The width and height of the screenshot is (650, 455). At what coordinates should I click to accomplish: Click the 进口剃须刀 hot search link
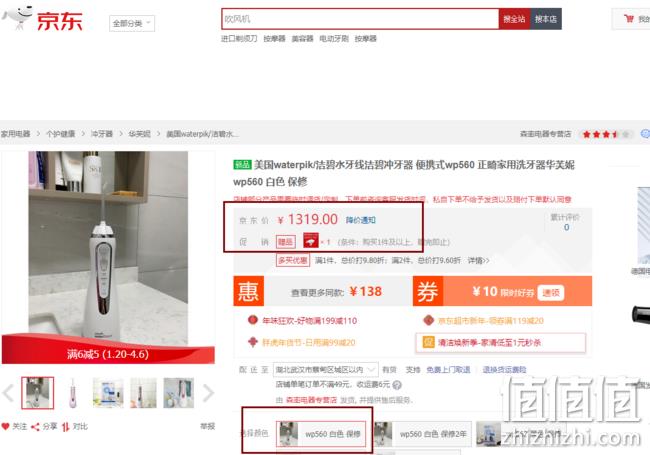point(239,39)
